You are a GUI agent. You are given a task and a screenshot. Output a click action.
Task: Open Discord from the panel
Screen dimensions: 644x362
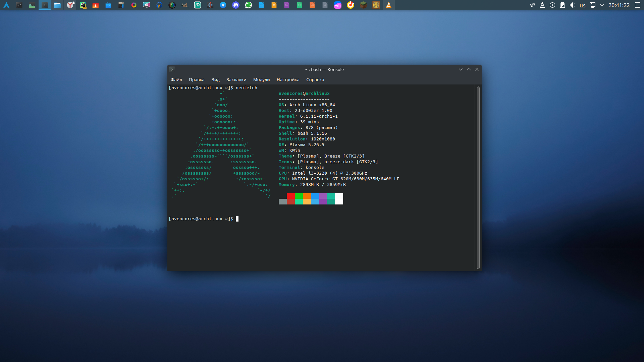(236, 5)
